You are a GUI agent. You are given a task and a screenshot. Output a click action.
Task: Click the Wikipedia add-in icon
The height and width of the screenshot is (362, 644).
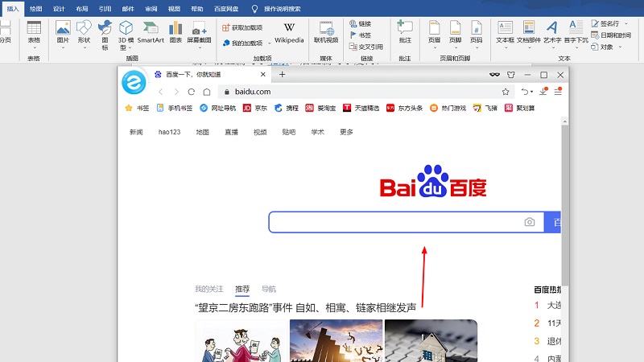click(289, 31)
